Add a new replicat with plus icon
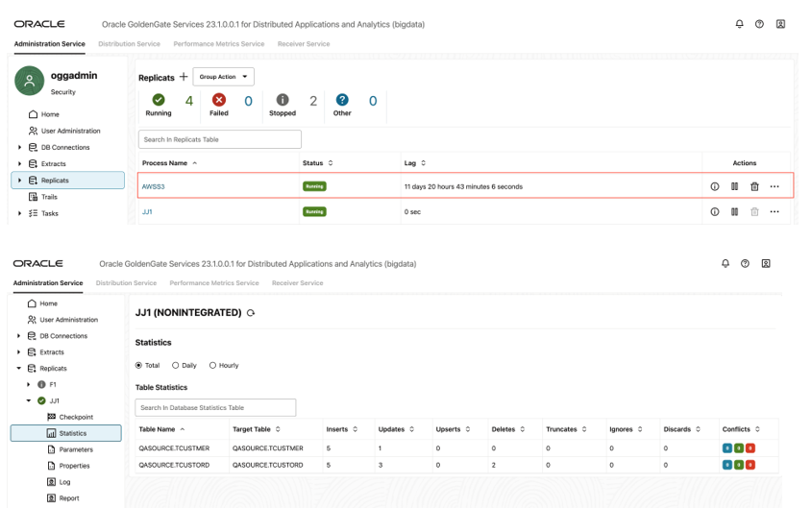 tap(184, 77)
